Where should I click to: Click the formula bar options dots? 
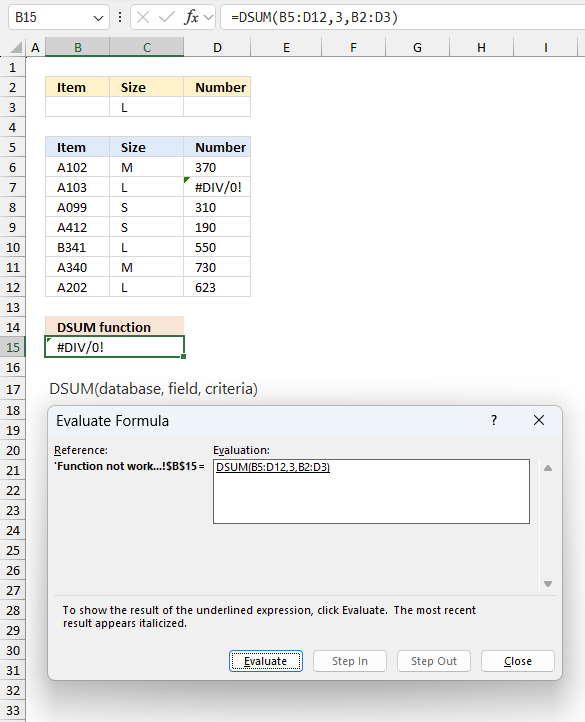point(120,17)
